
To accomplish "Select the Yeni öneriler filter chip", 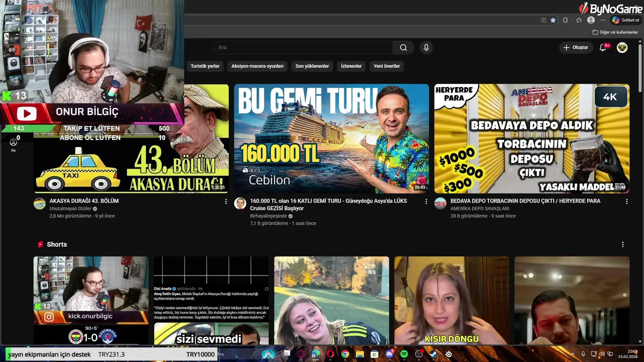I will tap(387, 66).
